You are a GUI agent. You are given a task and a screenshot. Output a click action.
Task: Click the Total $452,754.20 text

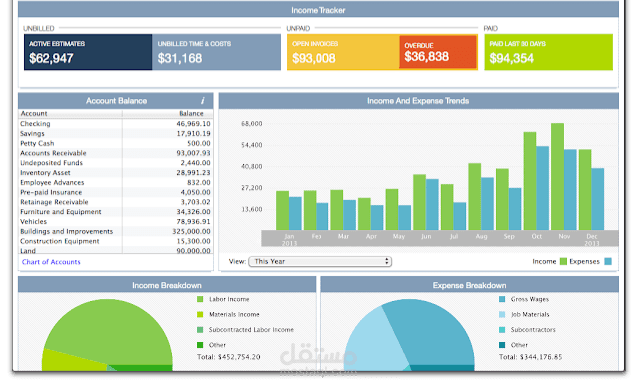pos(229,357)
